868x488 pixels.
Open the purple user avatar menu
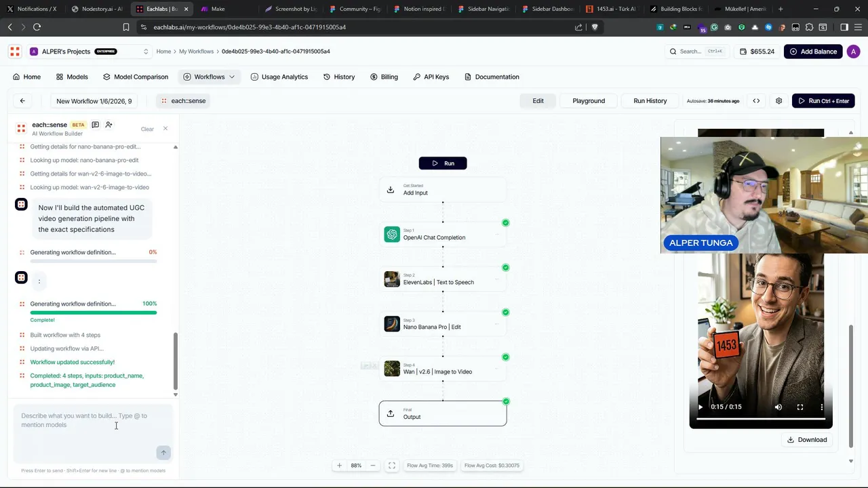[854, 52]
